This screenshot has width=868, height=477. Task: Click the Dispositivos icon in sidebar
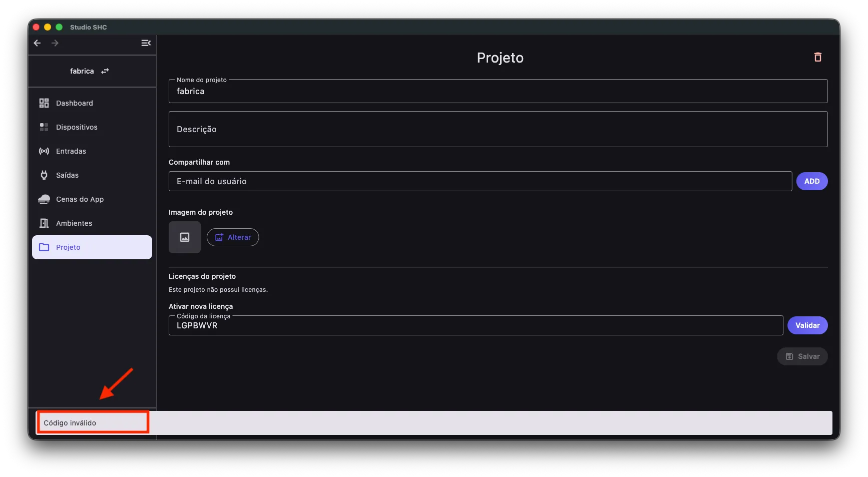[x=44, y=127]
